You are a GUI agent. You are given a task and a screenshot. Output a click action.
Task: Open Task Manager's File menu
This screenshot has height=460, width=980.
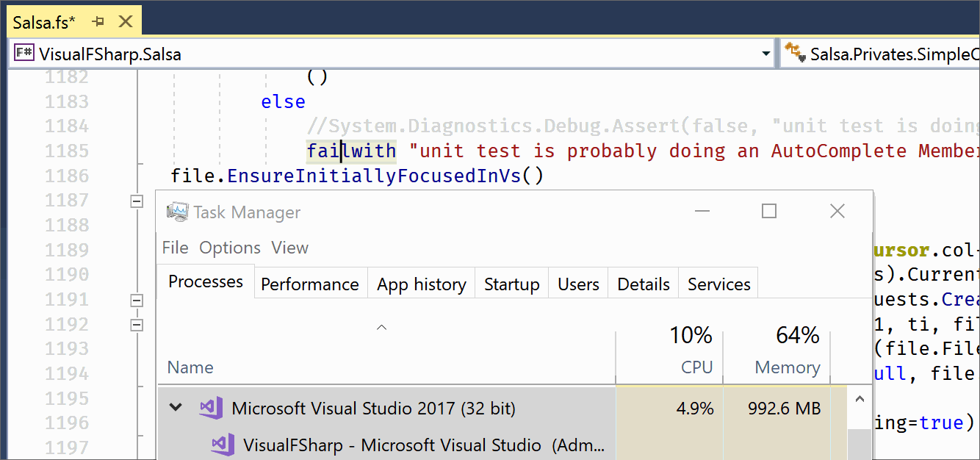[x=175, y=248]
